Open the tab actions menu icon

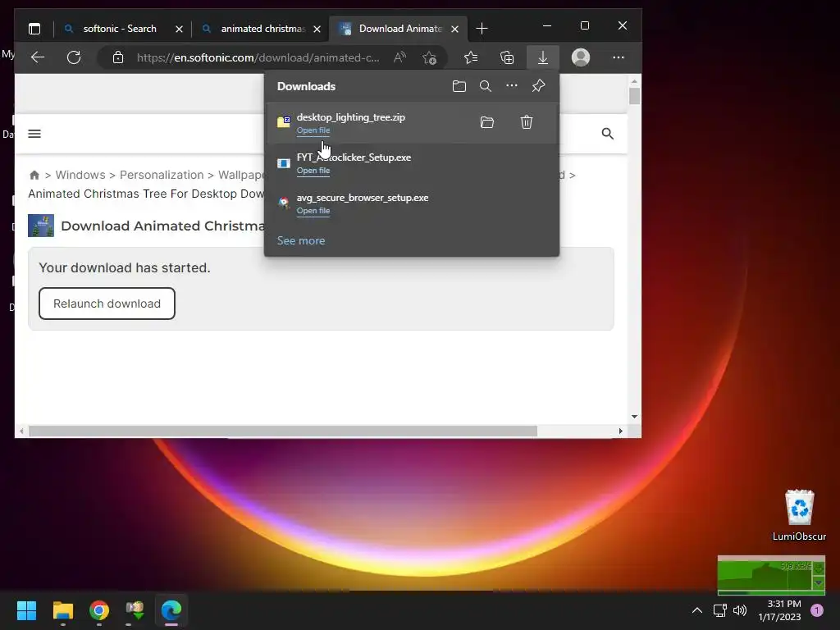(x=34, y=29)
